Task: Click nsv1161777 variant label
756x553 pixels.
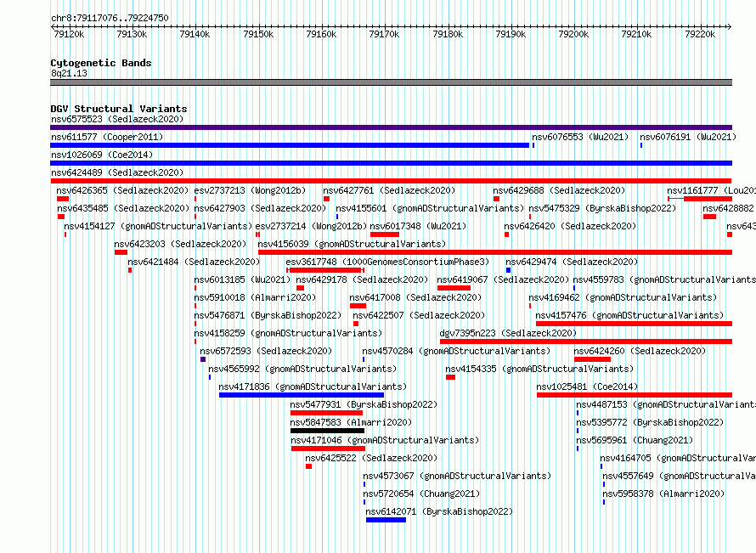Action: click(711, 190)
